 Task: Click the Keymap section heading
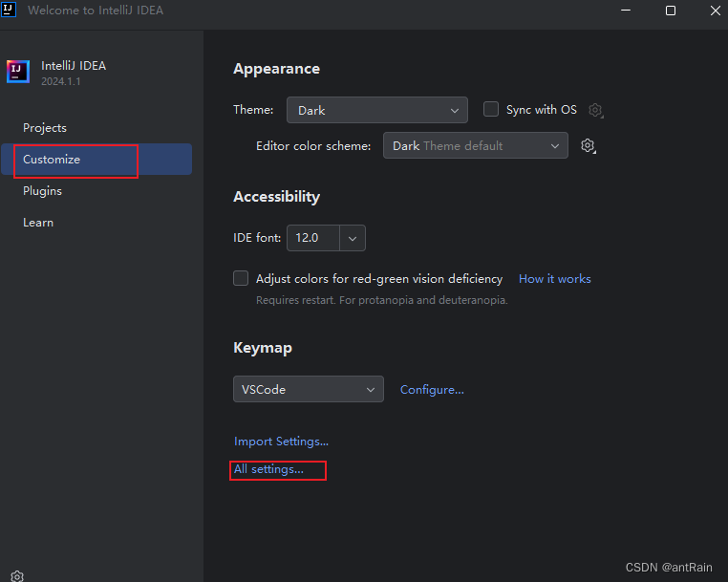(x=263, y=348)
